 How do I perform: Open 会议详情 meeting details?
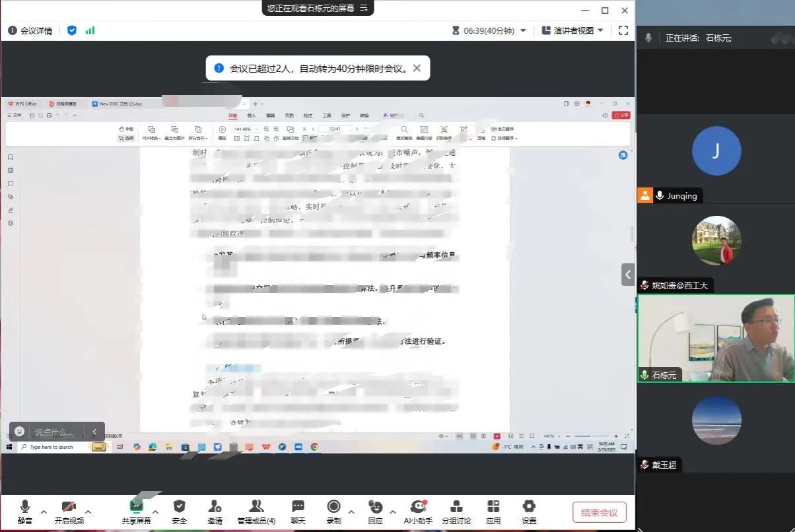tap(30, 30)
